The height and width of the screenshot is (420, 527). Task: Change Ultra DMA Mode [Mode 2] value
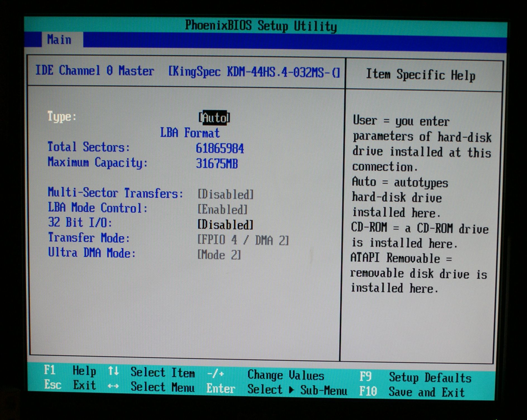click(x=219, y=255)
